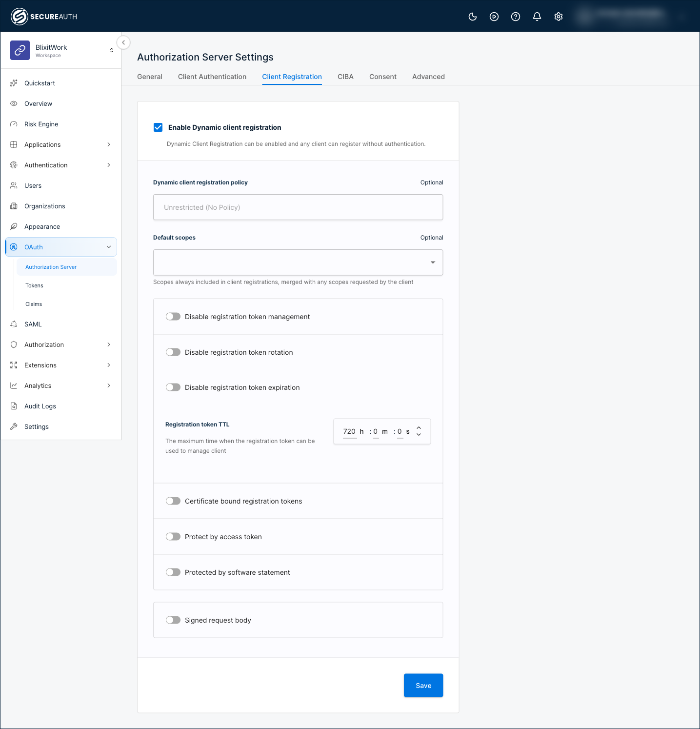Click the OAuth circle icon
700x729 pixels.
[14, 247]
